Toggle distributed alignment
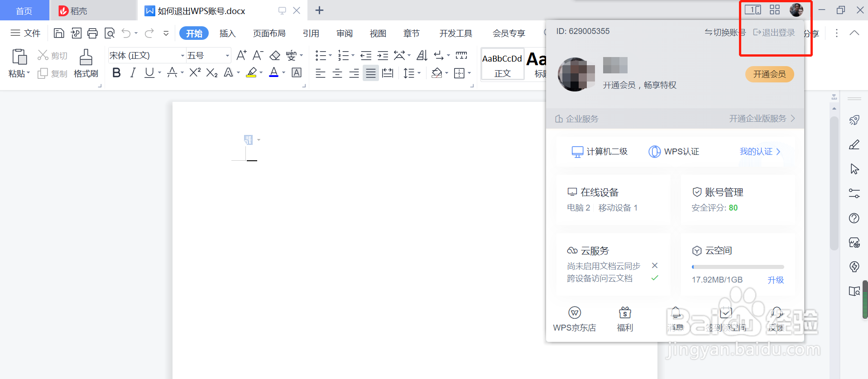 coord(388,73)
